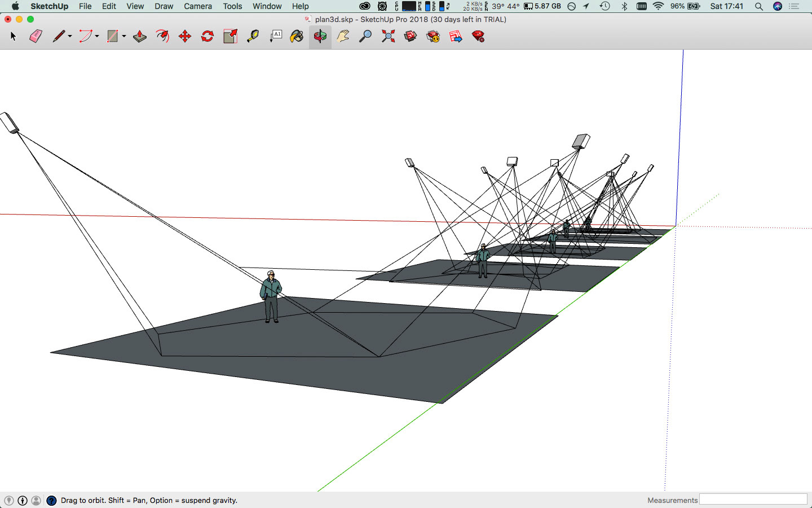
Task: Open the Help menu
Action: [x=300, y=6]
